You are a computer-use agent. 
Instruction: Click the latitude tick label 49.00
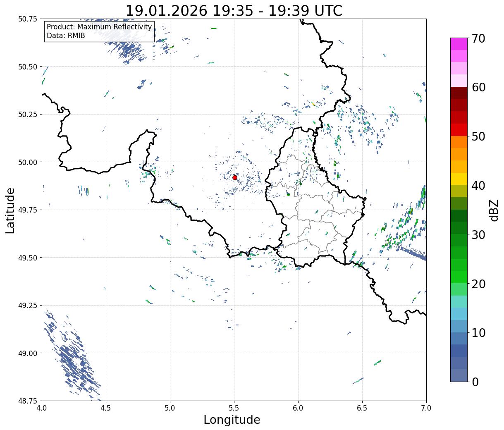[x=28, y=353]
